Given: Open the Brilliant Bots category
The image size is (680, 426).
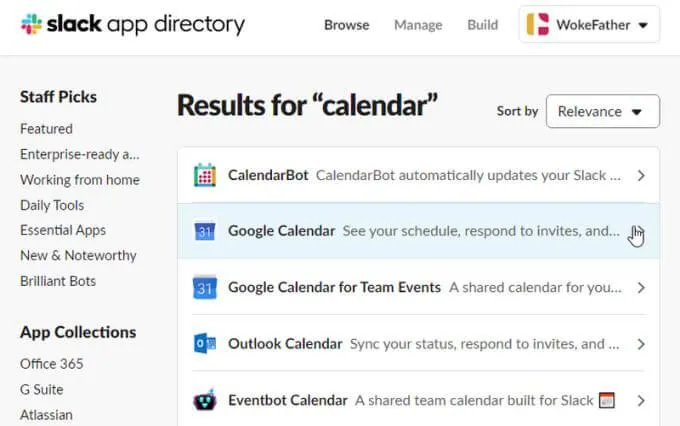Looking at the screenshot, I should (x=58, y=281).
